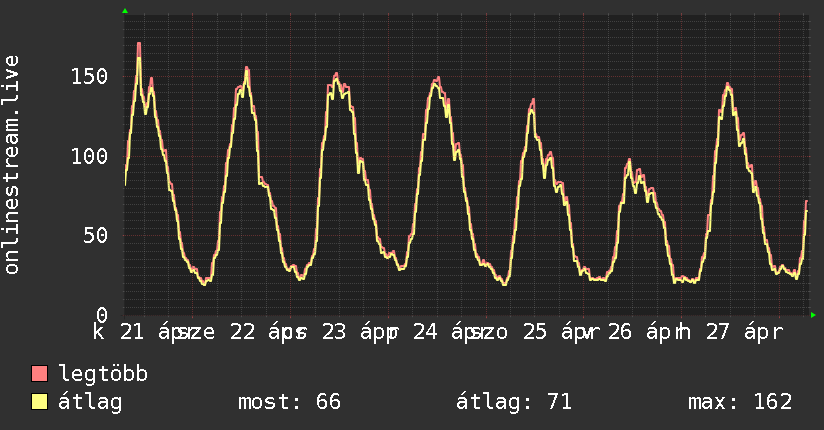Select the 26 ápr date label
Screen dimensions: 824x430
pos(640,331)
